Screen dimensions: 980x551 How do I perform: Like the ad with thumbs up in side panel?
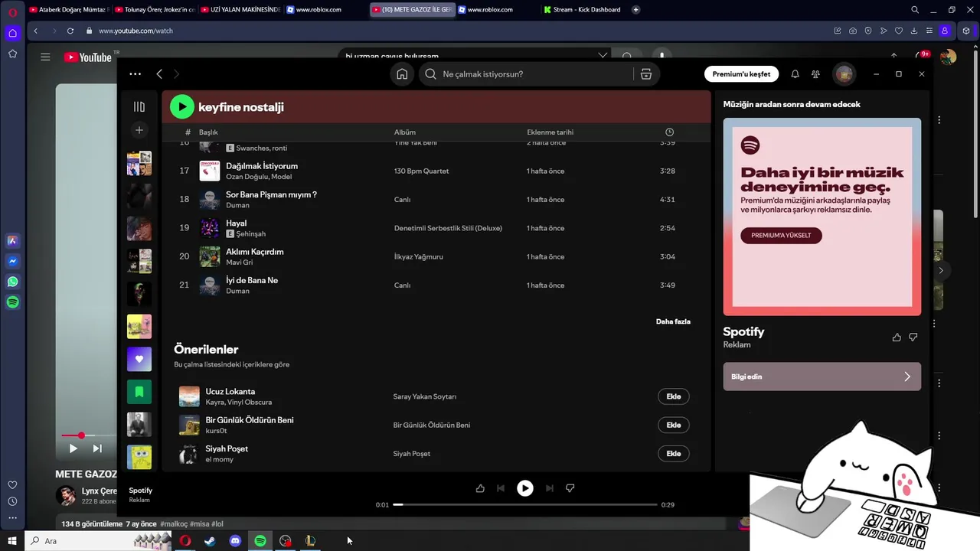tap(897, 337)
